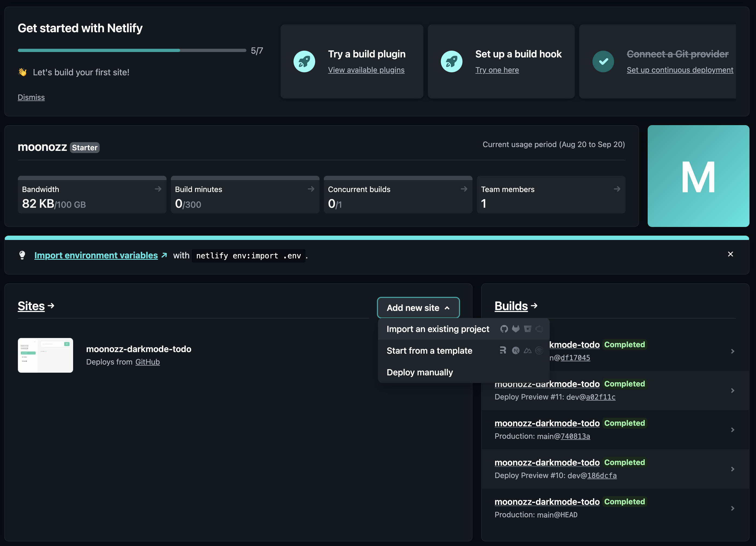Dismiss the environment variables tip banner
The image size is (756, 546).
730,254
